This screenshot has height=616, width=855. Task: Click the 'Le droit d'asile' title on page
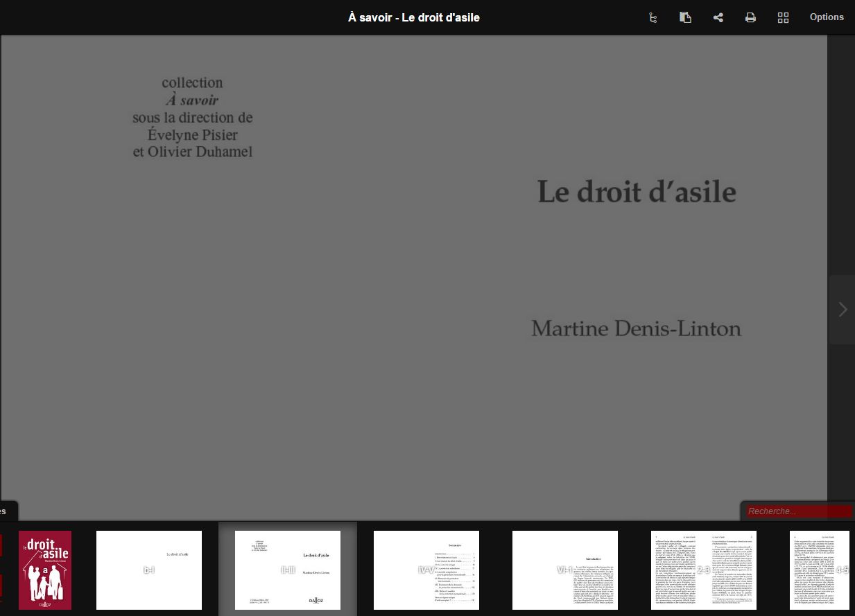click(x=637, y=192)
